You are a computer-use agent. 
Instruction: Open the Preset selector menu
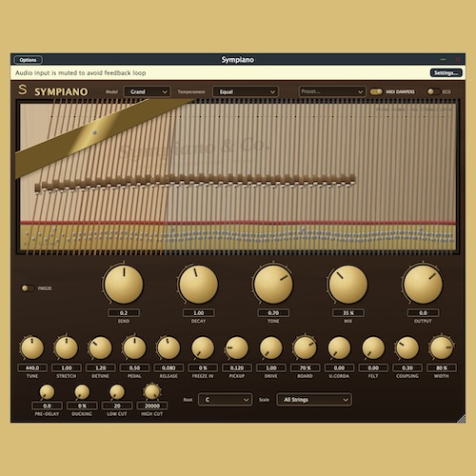pyautogui.click(x=331, y=91)
